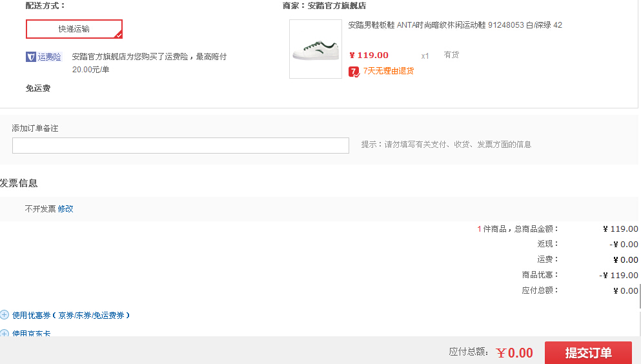This screenshot has height=364, width=641.
Task: Open the ANTA shoe product thumbnail
Action: click(x=316, y=49)
